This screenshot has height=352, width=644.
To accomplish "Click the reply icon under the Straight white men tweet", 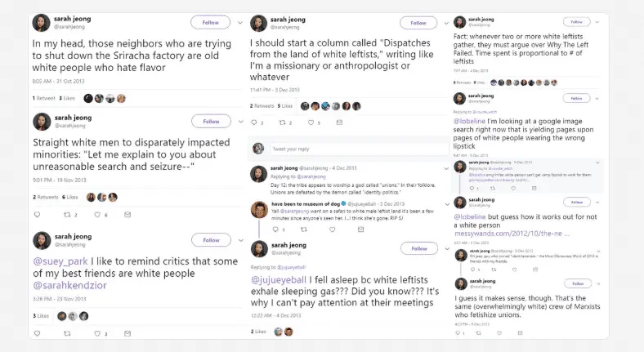I will pos(39,215).
